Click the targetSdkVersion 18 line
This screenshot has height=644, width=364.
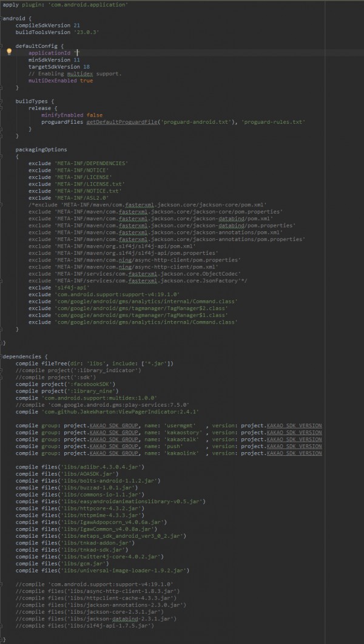[x=59, y=67]
